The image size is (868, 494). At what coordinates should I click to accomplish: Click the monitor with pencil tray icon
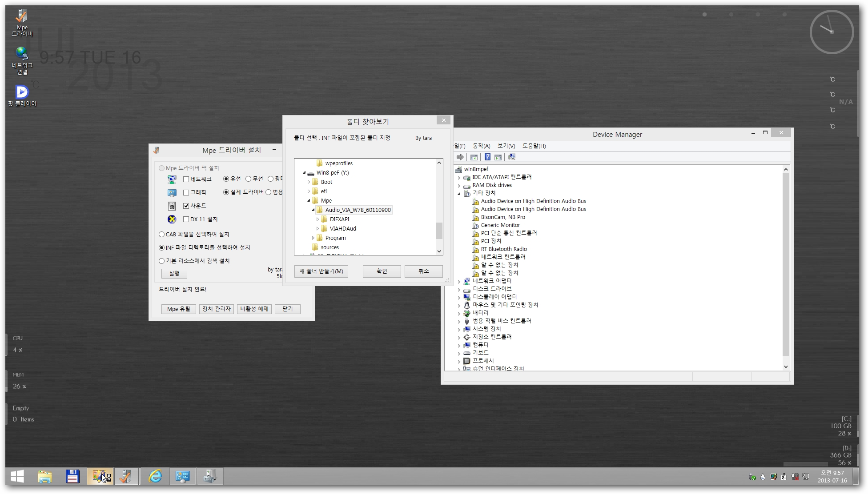774,477
